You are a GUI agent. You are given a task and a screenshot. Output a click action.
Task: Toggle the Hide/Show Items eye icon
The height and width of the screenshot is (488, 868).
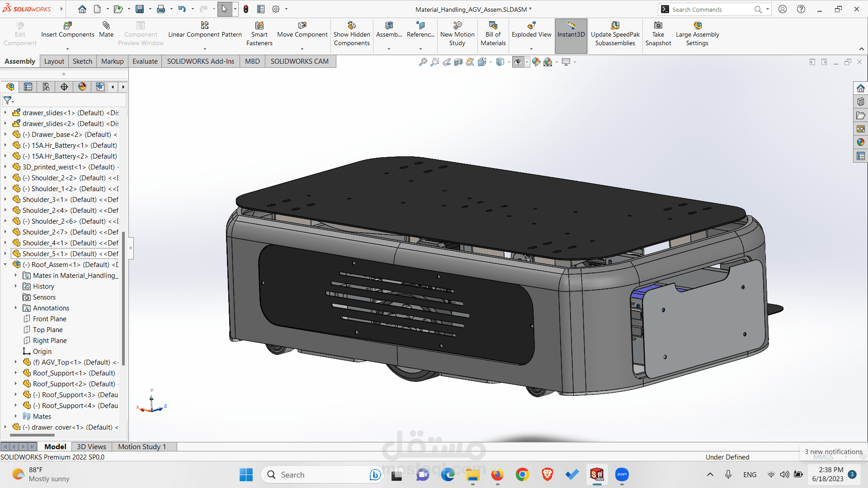[518, 62]
